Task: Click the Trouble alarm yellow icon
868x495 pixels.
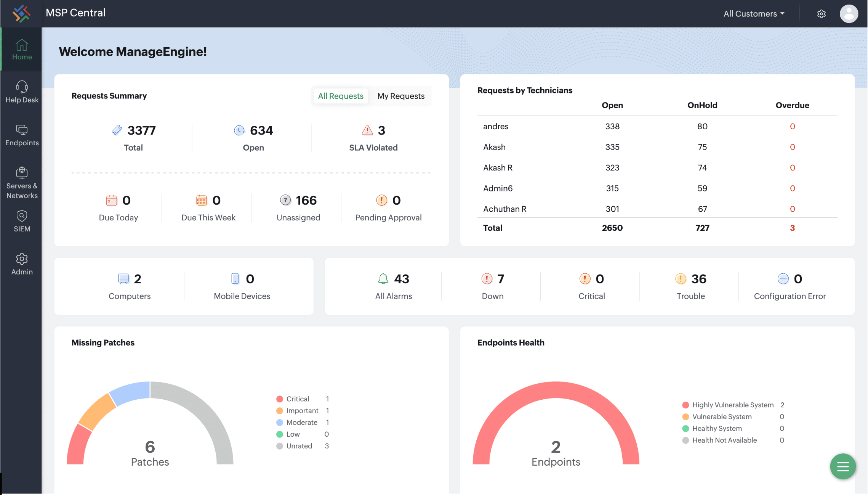Action: pos(681,279)
